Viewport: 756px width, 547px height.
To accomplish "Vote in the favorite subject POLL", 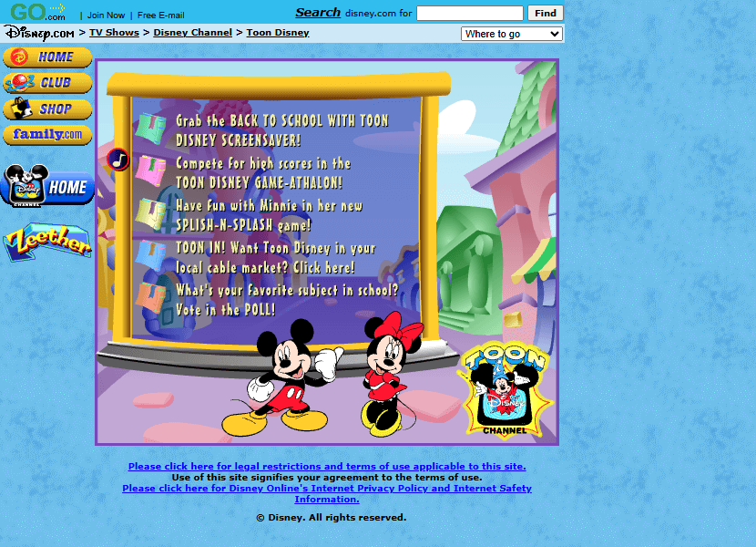I will point(287,300).
